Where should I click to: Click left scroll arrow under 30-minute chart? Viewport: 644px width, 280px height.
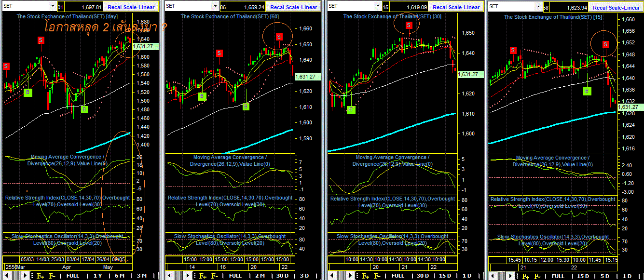(331, 276)
